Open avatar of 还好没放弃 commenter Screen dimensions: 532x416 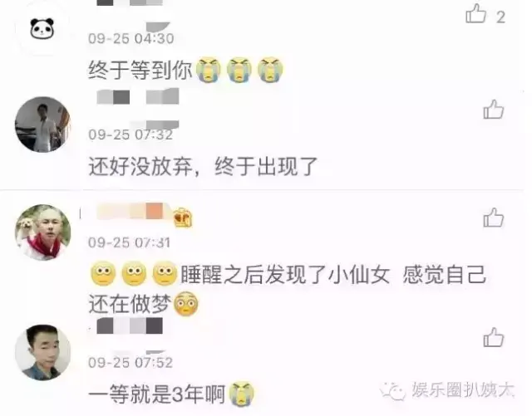pyautogui.click(x=42, y=125)
